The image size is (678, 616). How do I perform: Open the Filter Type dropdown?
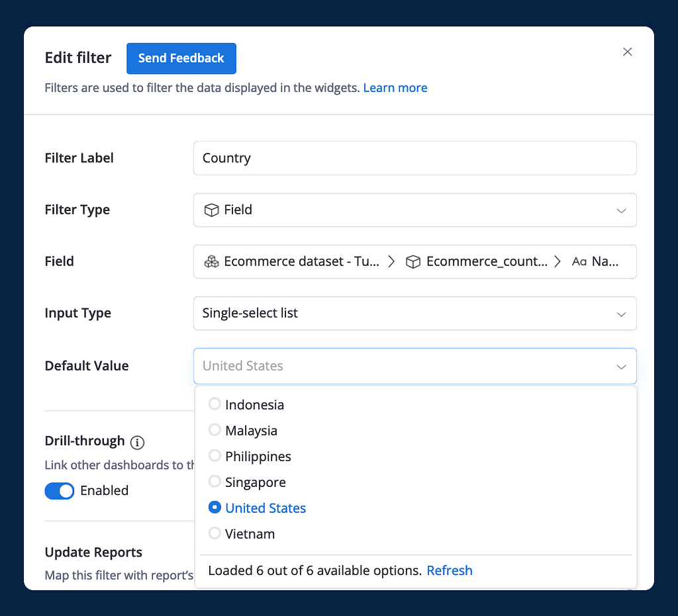pos(621,210)
